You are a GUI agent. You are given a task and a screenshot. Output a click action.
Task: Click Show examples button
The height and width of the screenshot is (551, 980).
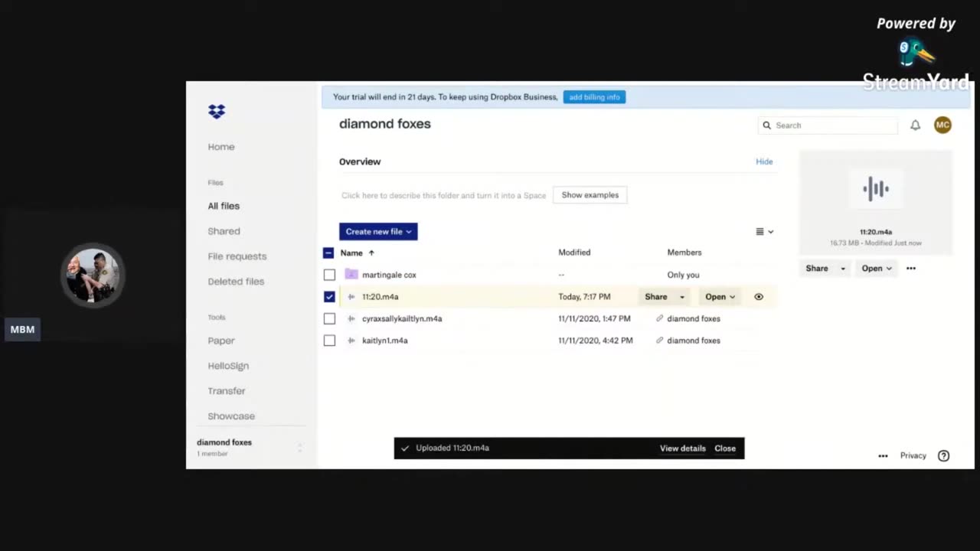pyautogui.click(x=590, y=195)
